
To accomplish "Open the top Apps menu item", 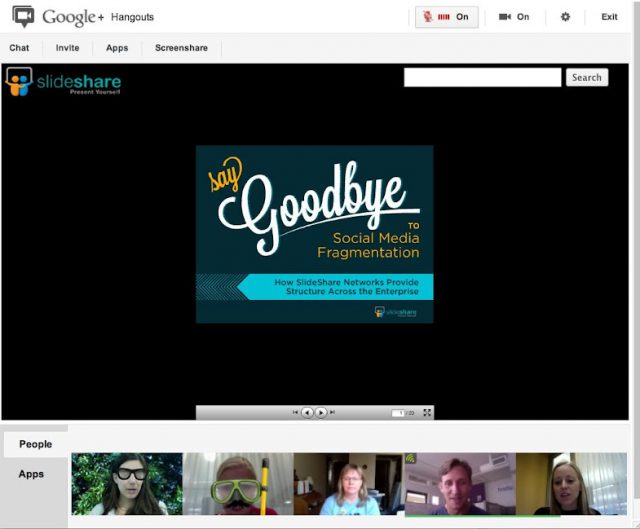I will point(117,48).
